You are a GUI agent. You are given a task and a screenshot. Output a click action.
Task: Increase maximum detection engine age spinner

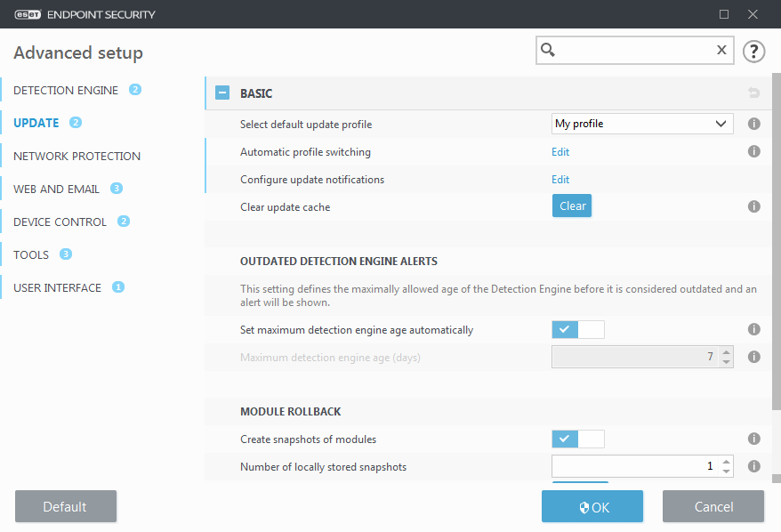click(726, 352)
